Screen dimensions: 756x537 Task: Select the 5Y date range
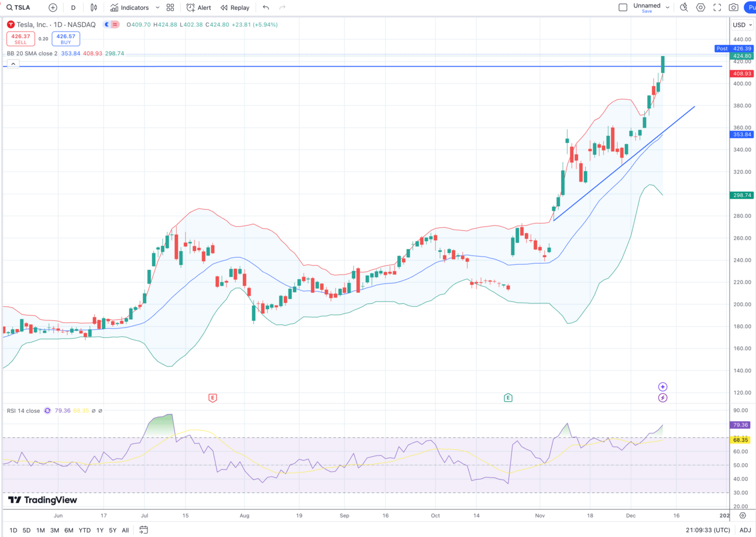[x=112, y=531]
